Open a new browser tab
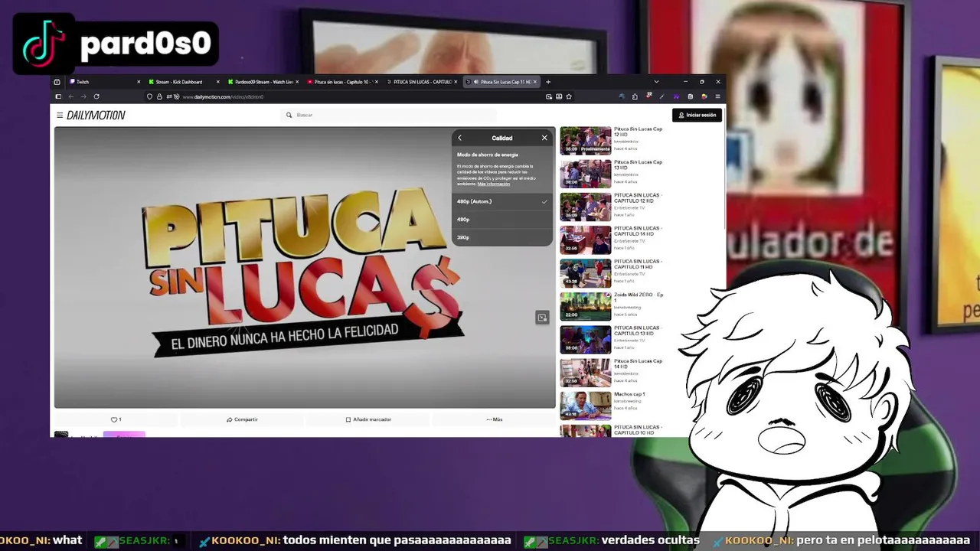This screenshot has width=980, height=551. click(x=548, y=82)
